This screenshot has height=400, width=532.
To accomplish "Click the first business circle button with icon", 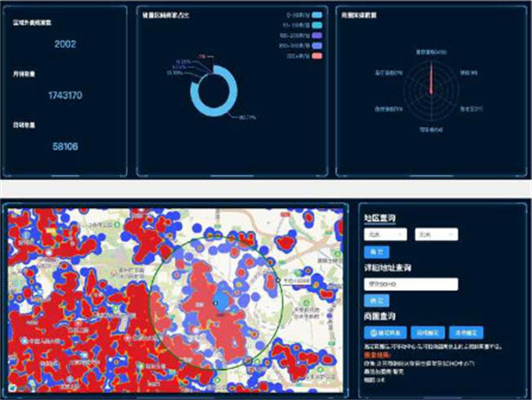I will (x=384, y=332).
